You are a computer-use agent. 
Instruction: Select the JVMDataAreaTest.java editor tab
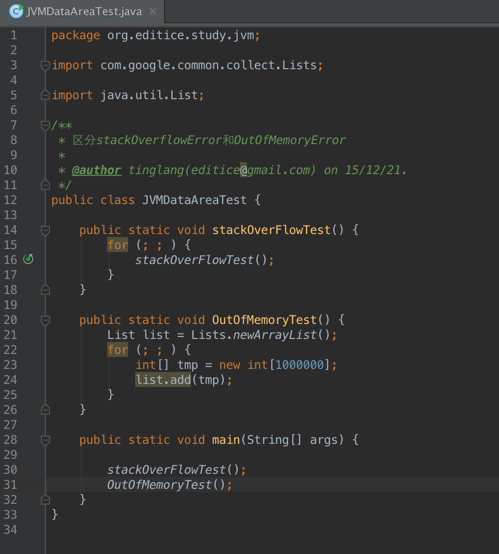coord(82,12)
